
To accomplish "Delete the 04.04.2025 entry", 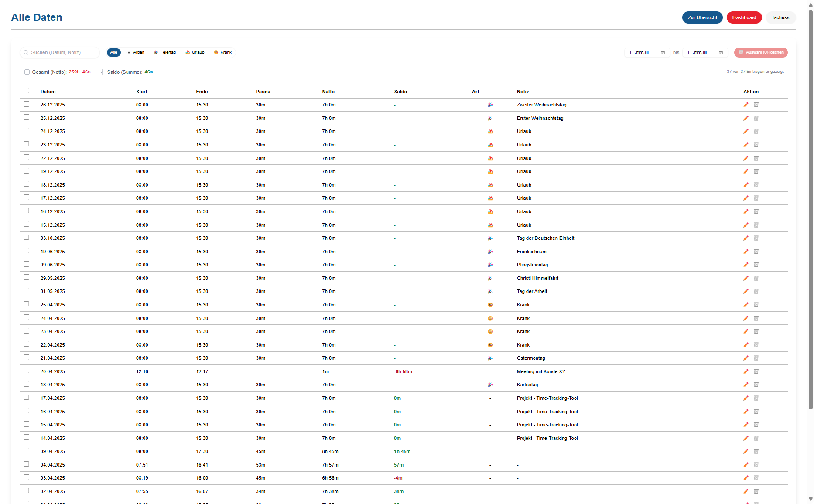I will pyautogui.click(x=756, y=465).
